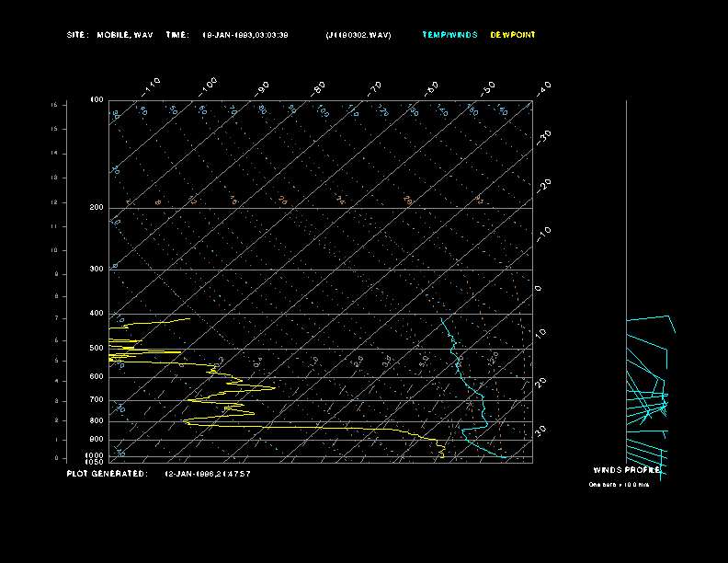Click the cyan temperature trace near 700 mb

[476, 400]
